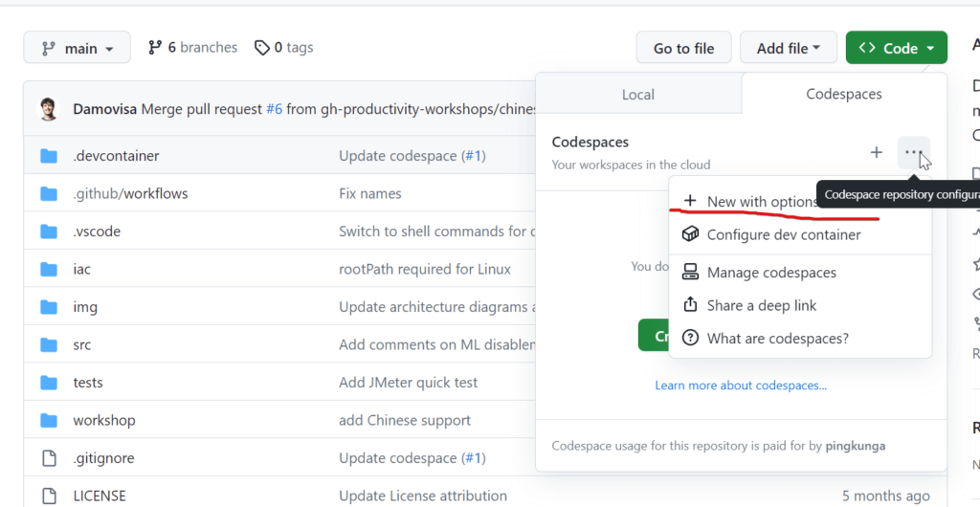Click the 5 months ago timestamp
This screenshot has height=507, width=980.
885,496
